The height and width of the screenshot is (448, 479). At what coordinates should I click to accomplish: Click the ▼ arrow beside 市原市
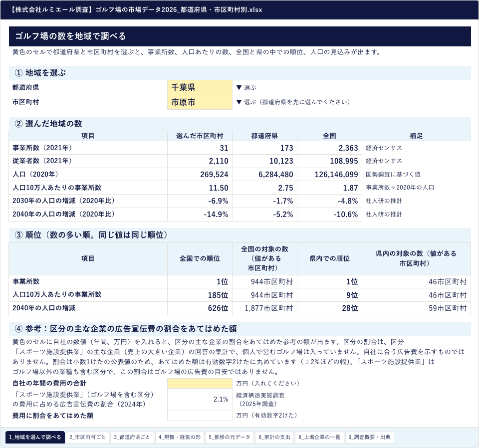click(239, 102)
